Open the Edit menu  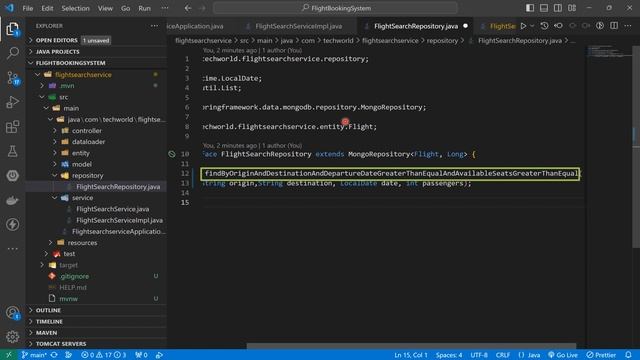pyautogui.click(x=47, y=8)
